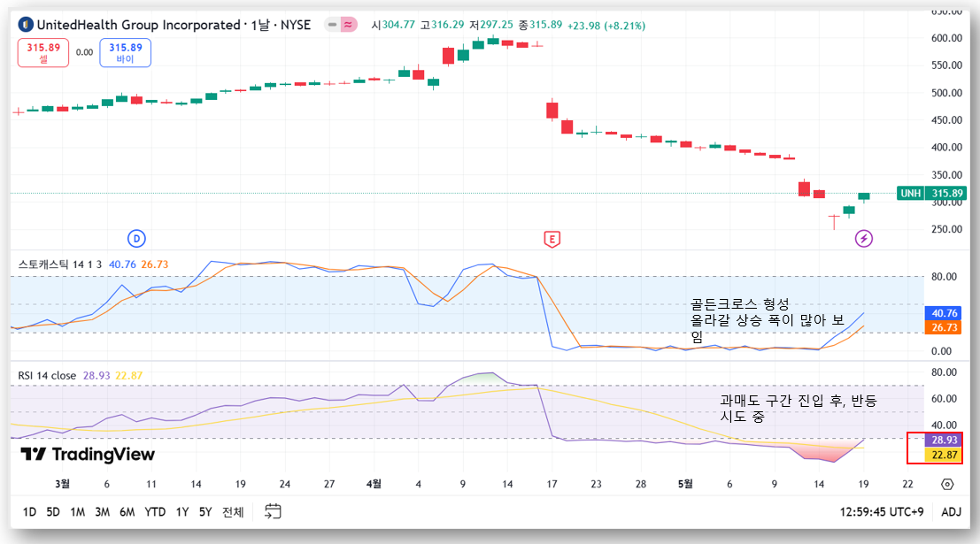Open timezone menu at 12:59:45 UTC+9
Image resolution: width=980 pixels, height=544 pixels.
(881, 512)
